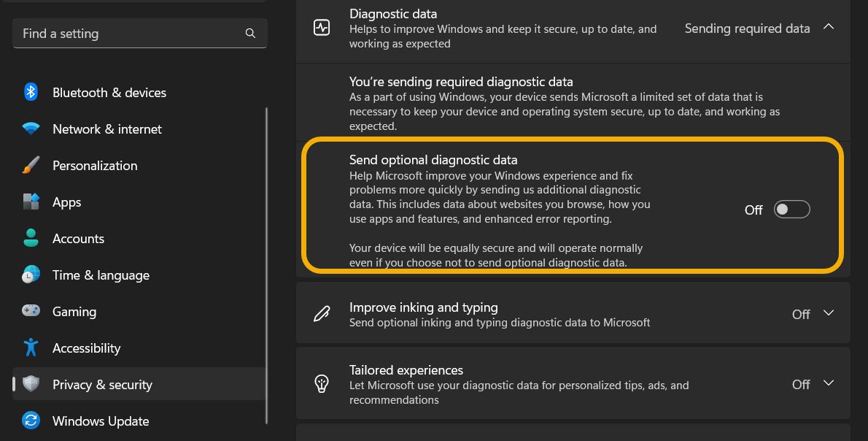
Task: Select the Accounts icon
Action: pos(31,238)
